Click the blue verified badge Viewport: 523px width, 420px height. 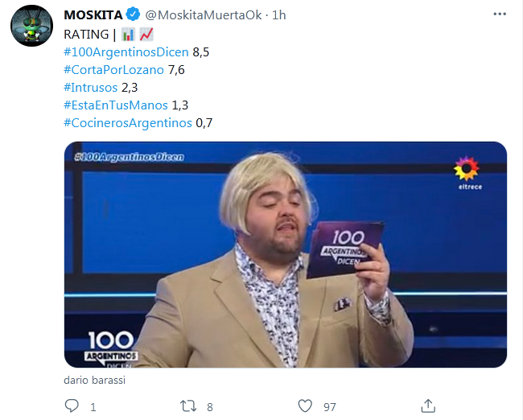click(134, 14)
